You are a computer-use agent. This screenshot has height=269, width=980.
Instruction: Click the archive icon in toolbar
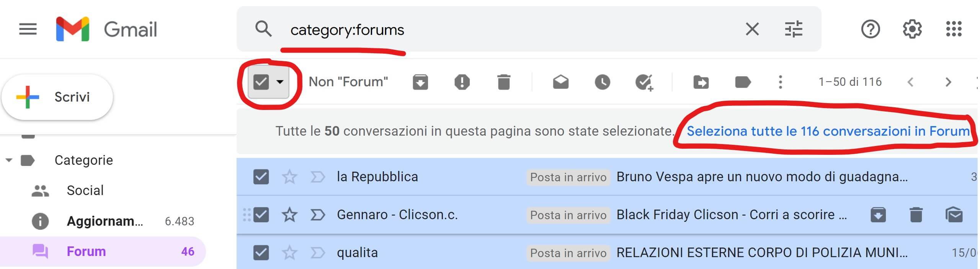pyautogui.click(x=420, y=82)
